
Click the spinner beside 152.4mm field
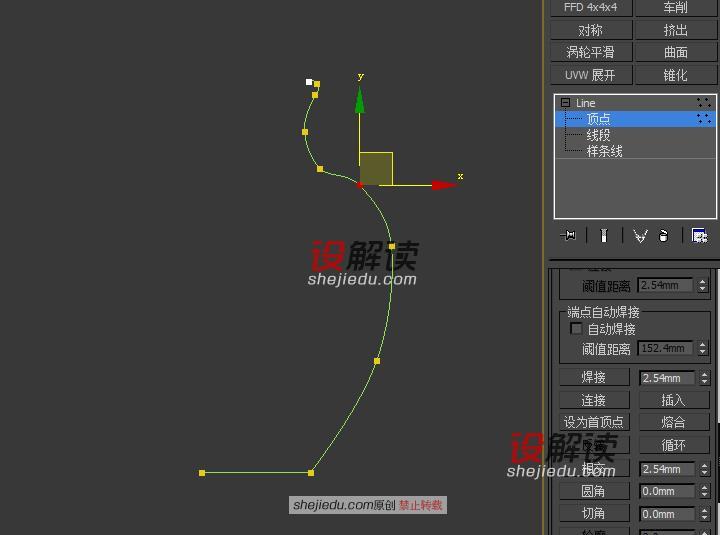click(703, 348)
